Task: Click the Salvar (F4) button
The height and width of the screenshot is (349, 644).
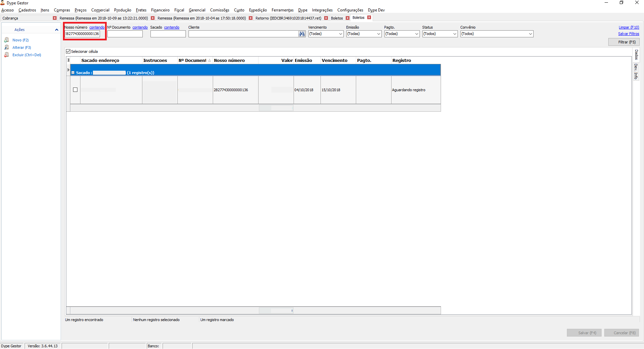Action: tap(584, 333)
